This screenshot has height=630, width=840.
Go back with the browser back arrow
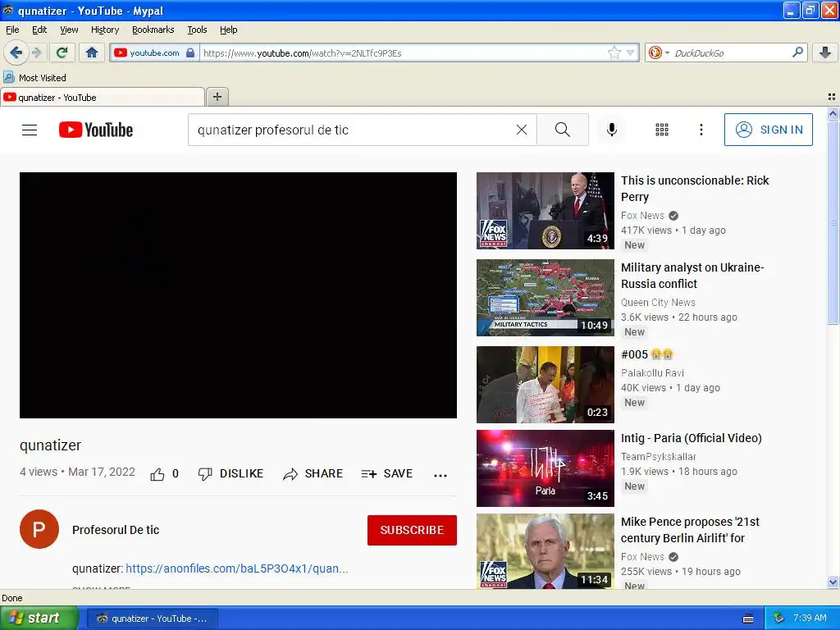(x=16, y=52)
